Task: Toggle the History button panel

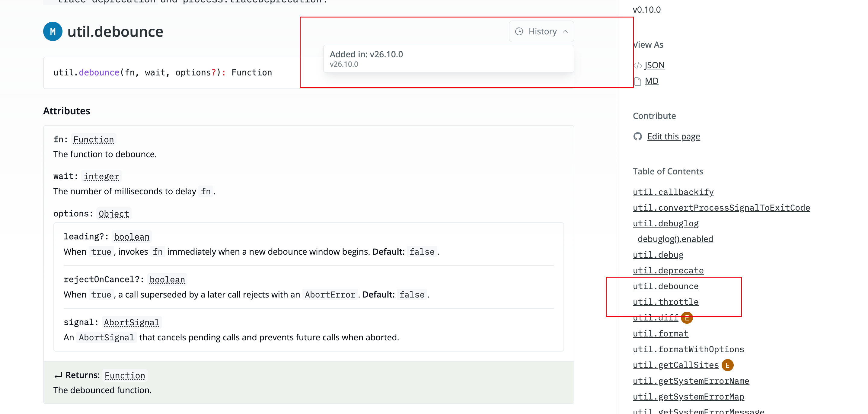Action: [x=541, y=31]
